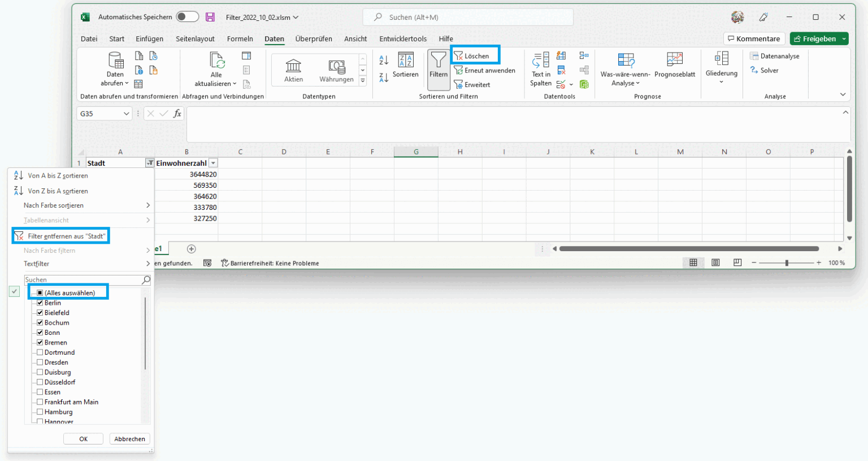Choose Von A bis Z sortieren

pos(58,175)
